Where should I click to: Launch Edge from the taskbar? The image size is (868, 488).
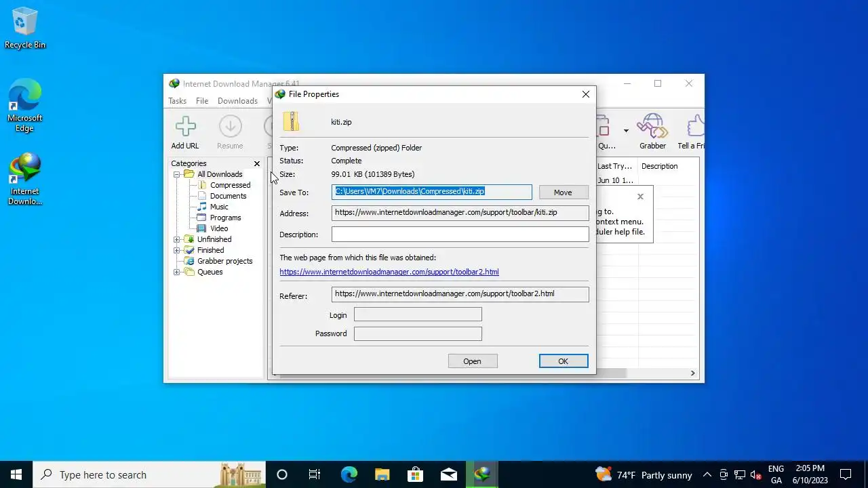349,474
